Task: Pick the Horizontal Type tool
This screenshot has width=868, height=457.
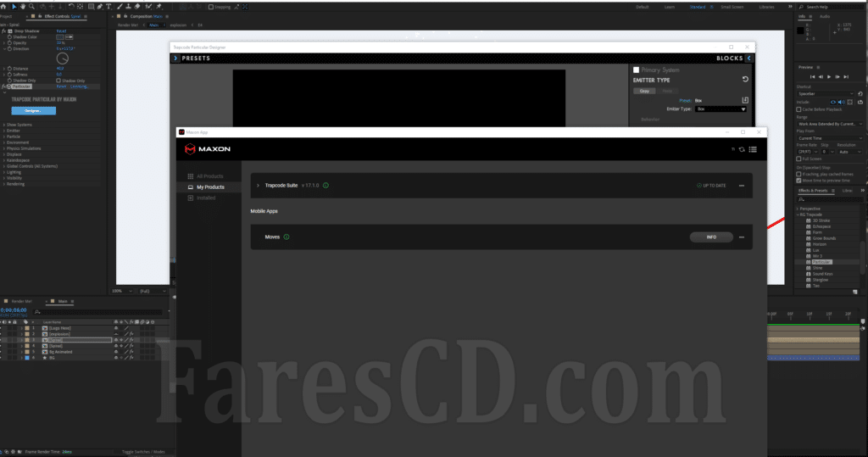Action: tap(108, 7)
